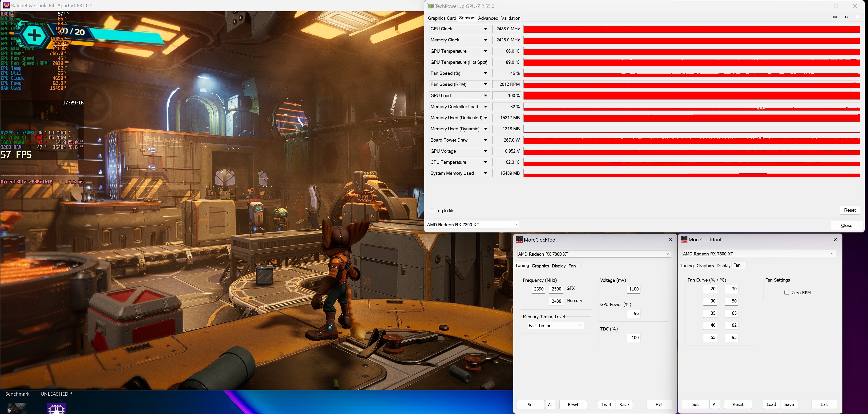Screen dimensions: 868x414
Task: Open the GPU-Z graphics card selector dropdown
Action: [472, 225]
